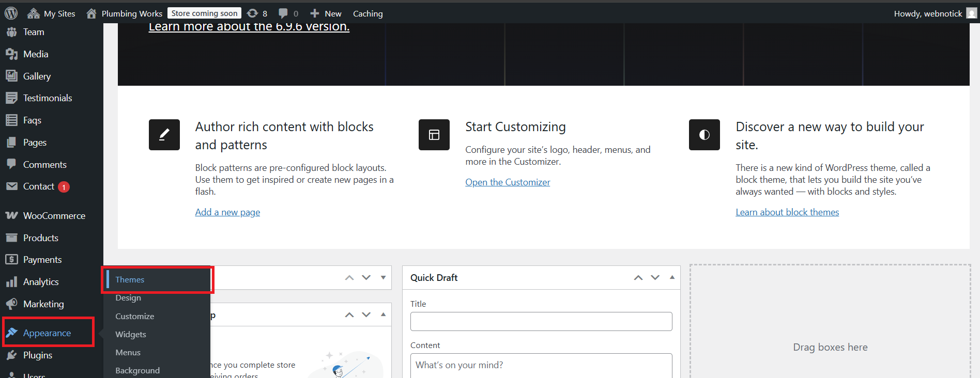The image size is (980, 378).
Task: Open the Plugins menu icon
Action: pos(11,355)
